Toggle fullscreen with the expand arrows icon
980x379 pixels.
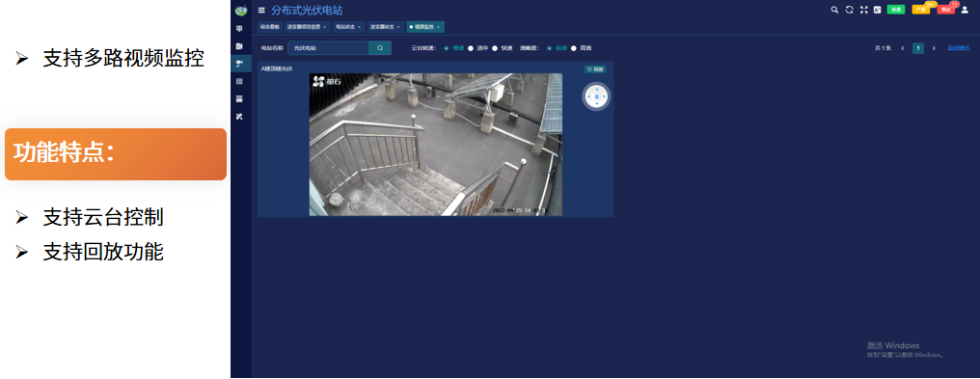click(x=863, y=10)
